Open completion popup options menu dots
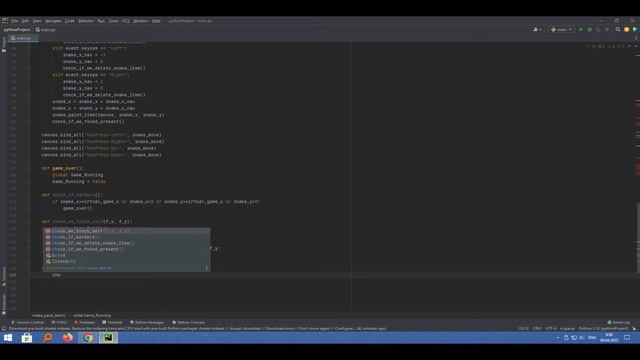This screenshot has height=360, width=640. point(207,268)
